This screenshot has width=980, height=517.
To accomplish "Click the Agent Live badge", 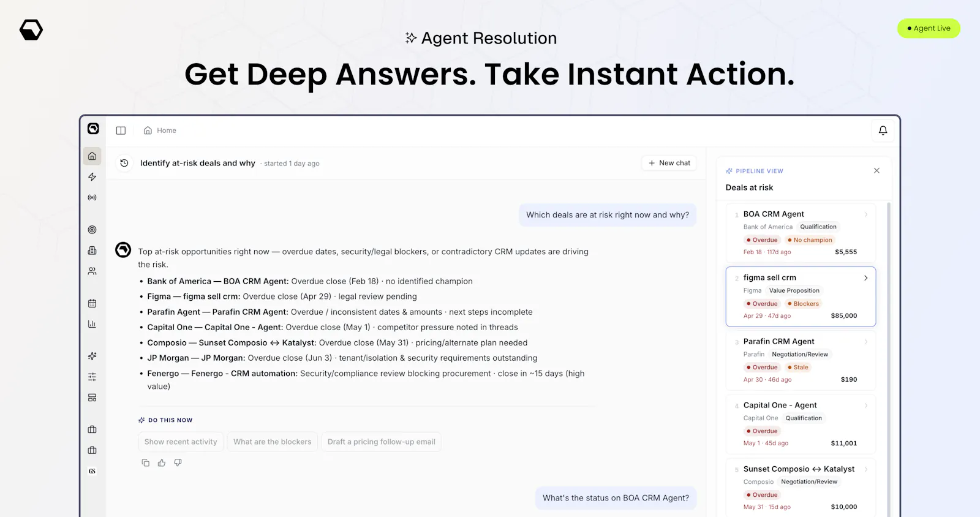I will pyautogui.click(x=929, y=28).
